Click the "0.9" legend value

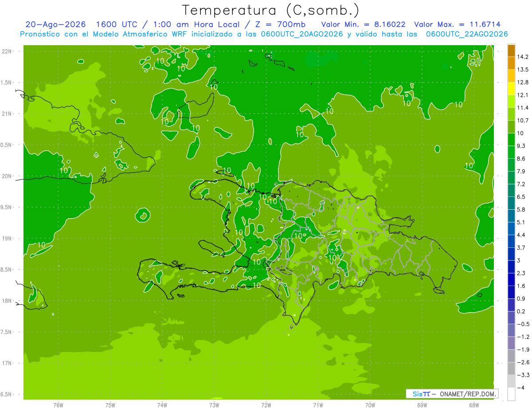[x=521, y=299]
